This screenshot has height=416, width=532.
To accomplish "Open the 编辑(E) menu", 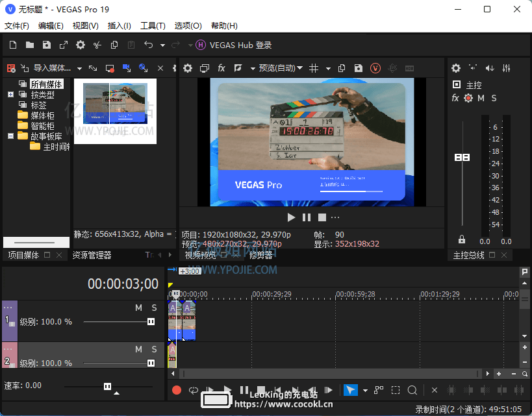I will 51,26.
